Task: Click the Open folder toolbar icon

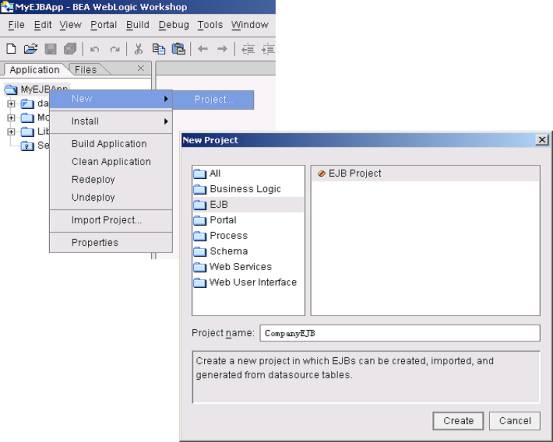Action: click(30, 49)
